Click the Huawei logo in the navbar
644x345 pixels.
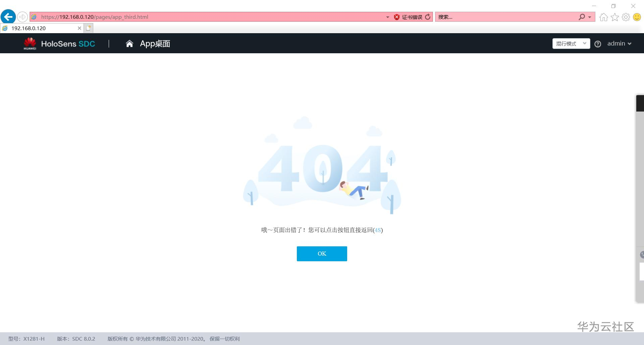point(31,43)
